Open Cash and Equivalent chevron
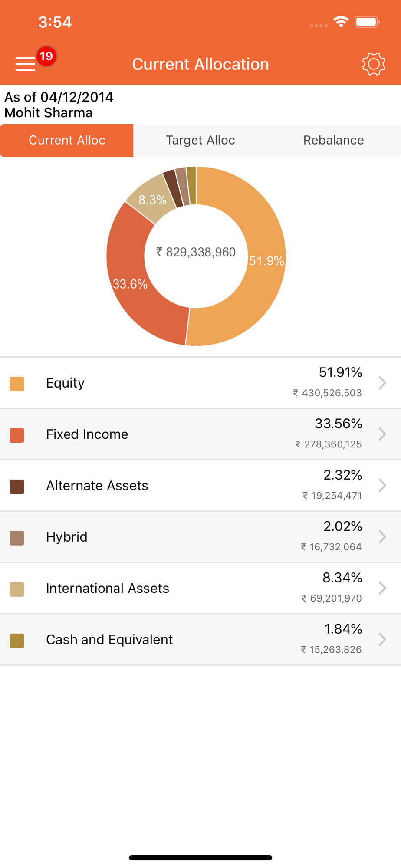 pyautogui.click(x=382, y=639)
